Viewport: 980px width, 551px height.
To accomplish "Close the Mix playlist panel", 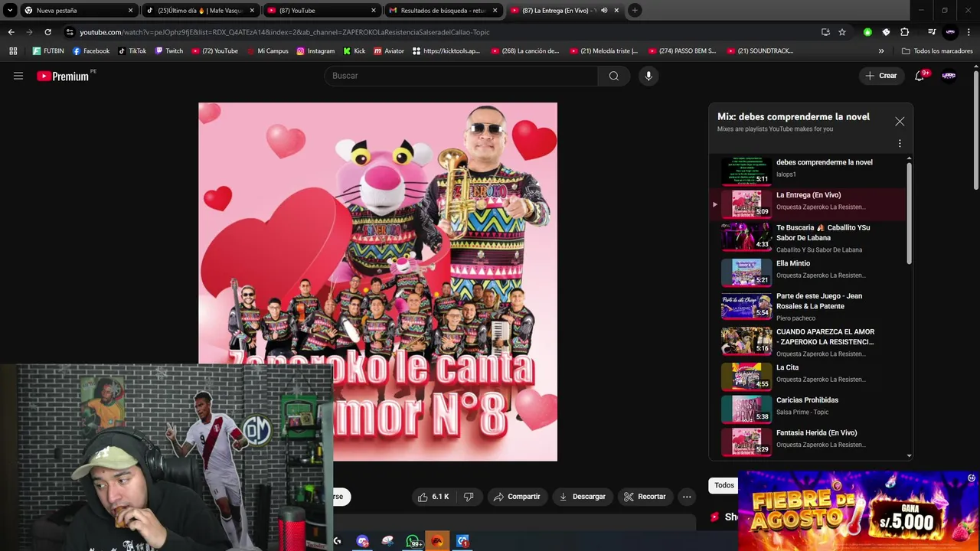I will point(900,122).
